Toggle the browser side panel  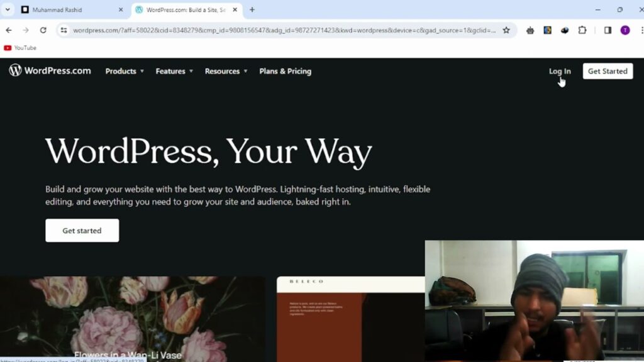click(608, 30)
